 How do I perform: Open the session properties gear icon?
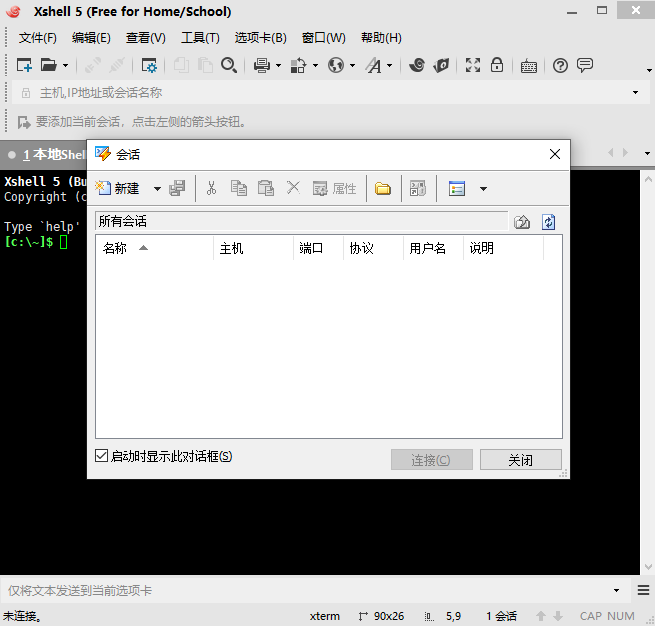coord(149,65)
